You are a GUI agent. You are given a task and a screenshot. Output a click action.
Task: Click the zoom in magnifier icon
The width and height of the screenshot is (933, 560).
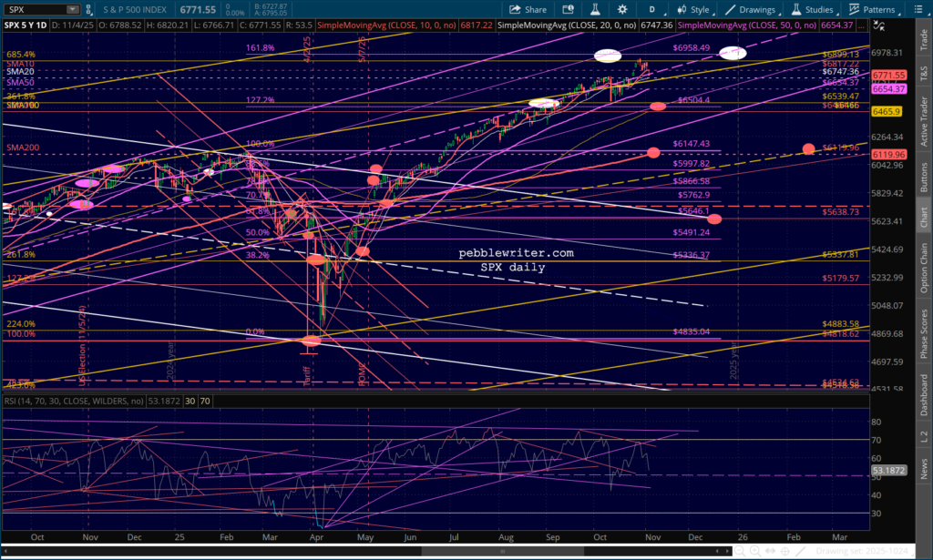(x=754, y=551)
